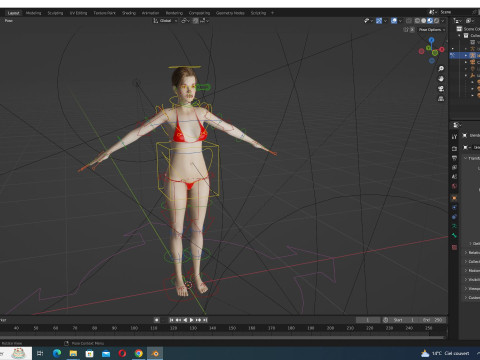Image resolution: width=480 pixels, height=360 pixels.
Task: Open the snapping elements dropdown
Action: pyautogui.click(x=204, y=21)
